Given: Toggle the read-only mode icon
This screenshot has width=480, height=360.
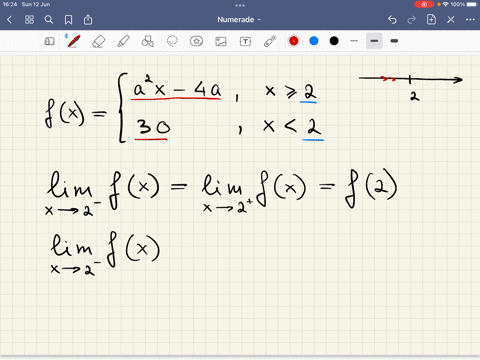Looking at the screenshot, I should [x=49, y=41].
